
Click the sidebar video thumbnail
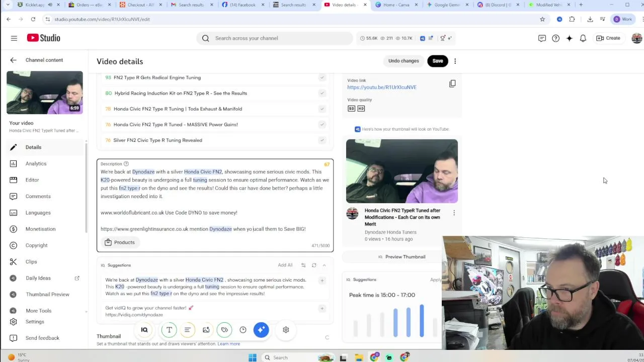[x=45, y=93]
